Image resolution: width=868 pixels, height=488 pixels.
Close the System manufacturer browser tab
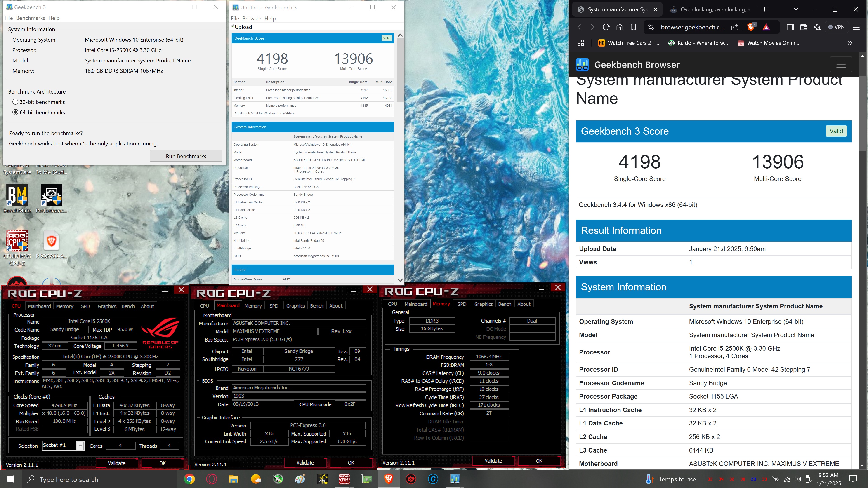(x=655, y=9)
